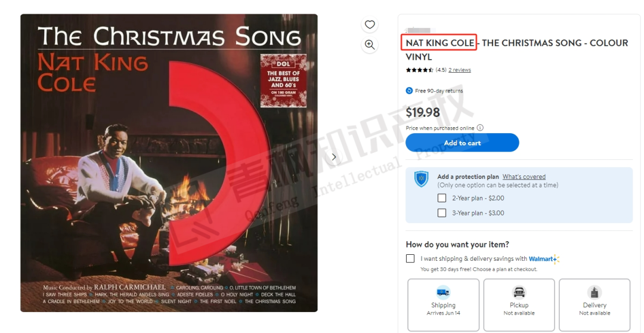Check the 3-Year plan checkbox
644x333 pixels.
click(x=442, y=213)
